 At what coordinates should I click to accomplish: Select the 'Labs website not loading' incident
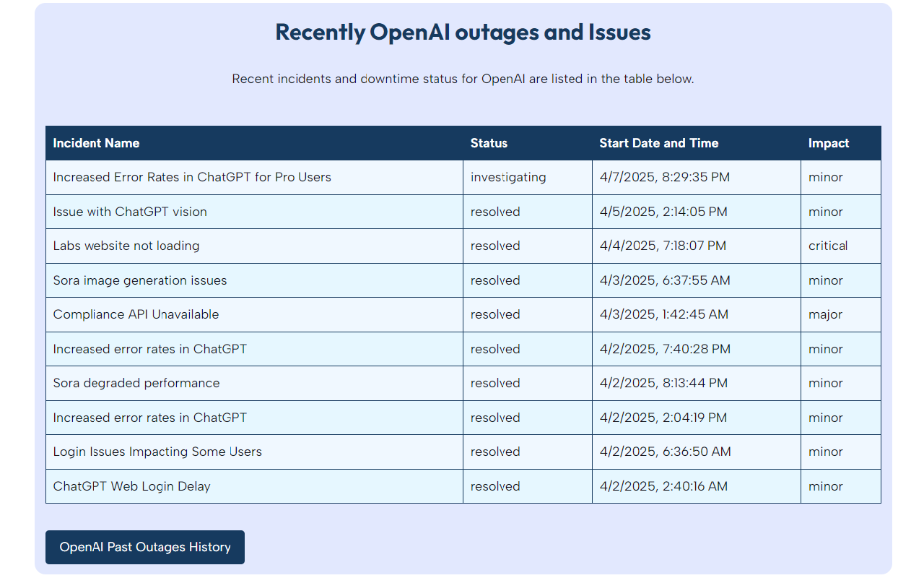click(x=126, y=246)
